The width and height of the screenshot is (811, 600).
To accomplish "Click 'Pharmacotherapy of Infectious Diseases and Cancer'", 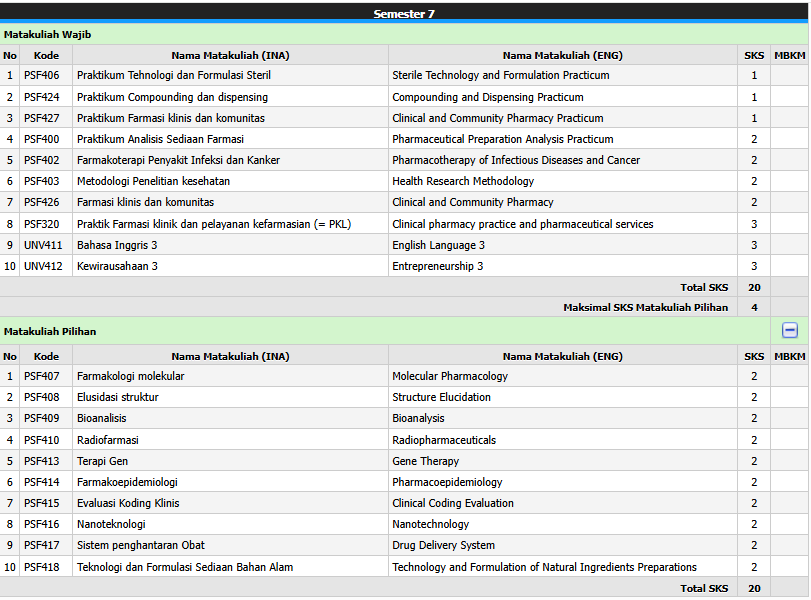I will (x=516, y=160).
